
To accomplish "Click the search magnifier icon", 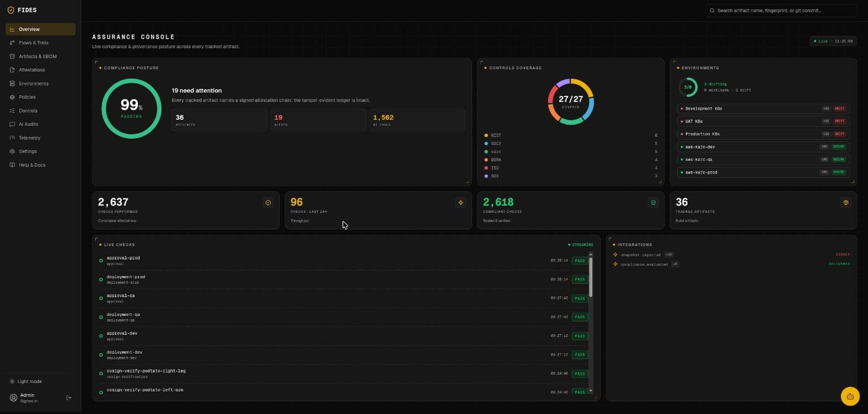I will tap(712, 11).
